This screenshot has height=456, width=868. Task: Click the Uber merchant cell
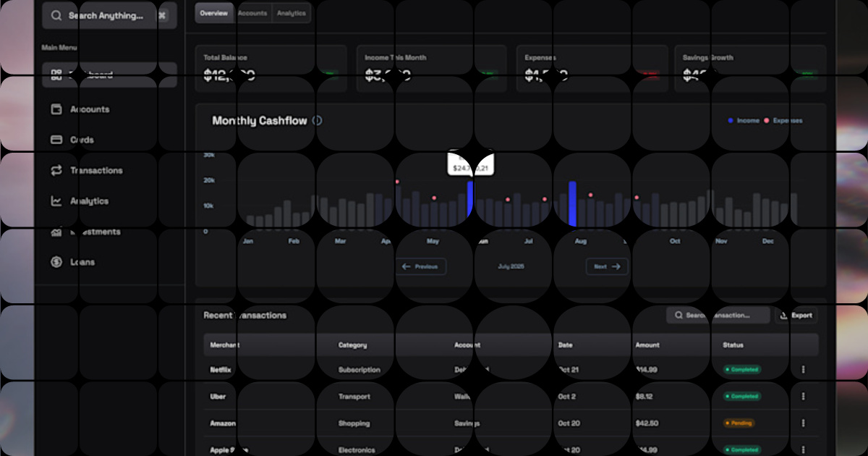(218, 397)
